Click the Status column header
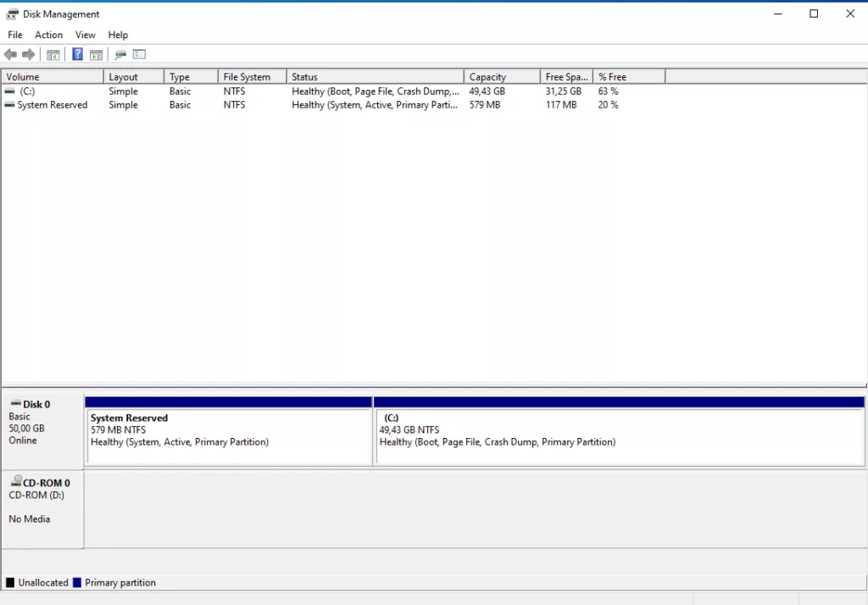The height and width of the screenshot is (605, 868). click(375, 77)
